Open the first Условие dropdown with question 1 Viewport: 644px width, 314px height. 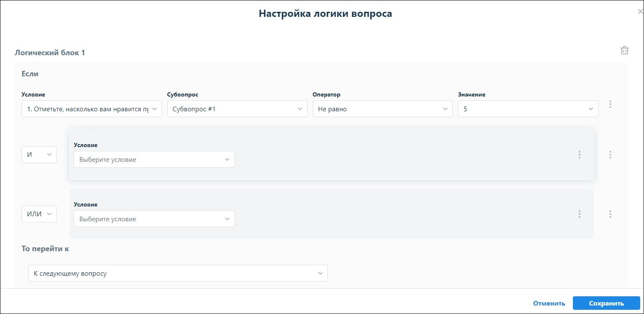(92, 109)
